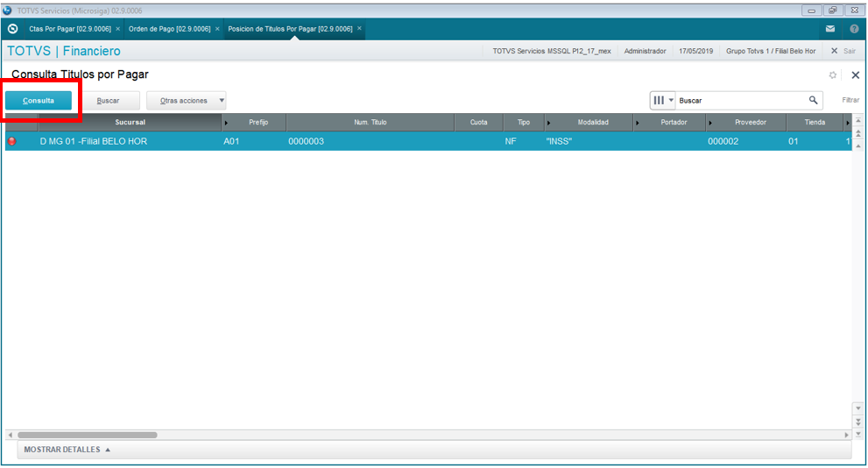Click the red status indicator in row
The height and width of the screenshot is (468, 868).
[x=11, y=141]
